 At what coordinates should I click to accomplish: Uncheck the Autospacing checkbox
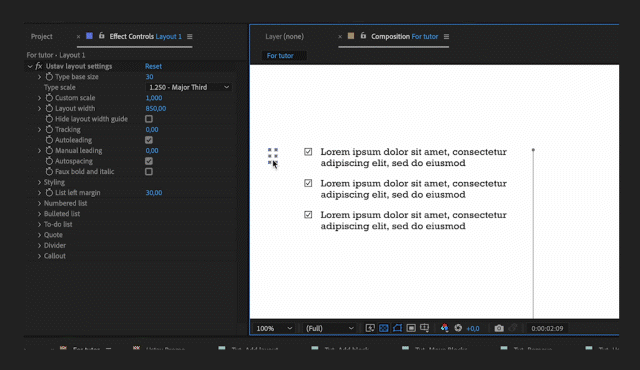pyautogui.click(x=149, y=161)
